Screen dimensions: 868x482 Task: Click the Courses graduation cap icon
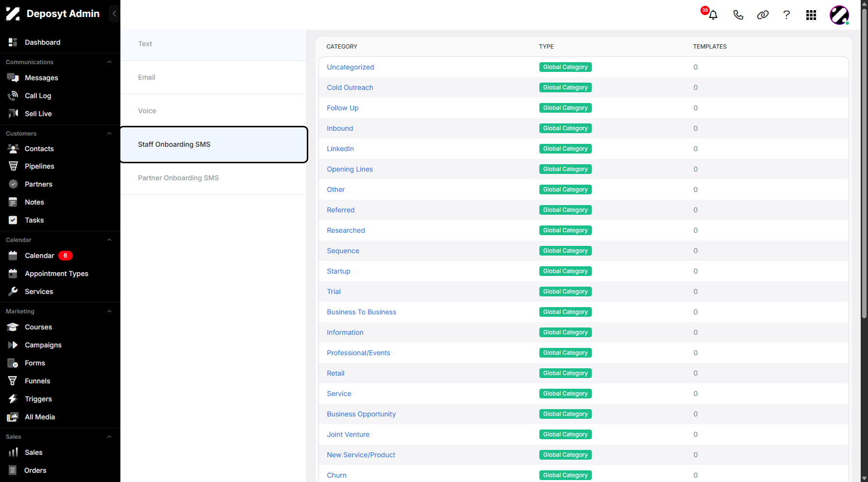tap(13, 327)
